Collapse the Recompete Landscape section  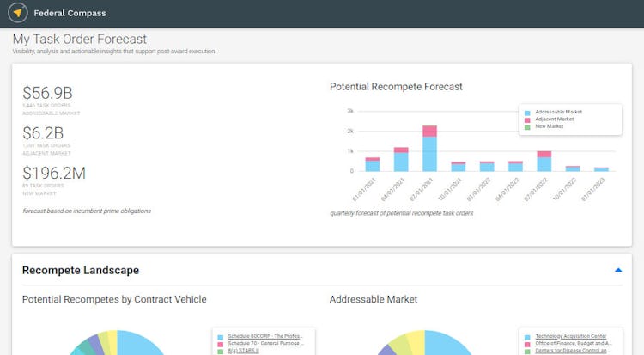[x=618, y=270]
